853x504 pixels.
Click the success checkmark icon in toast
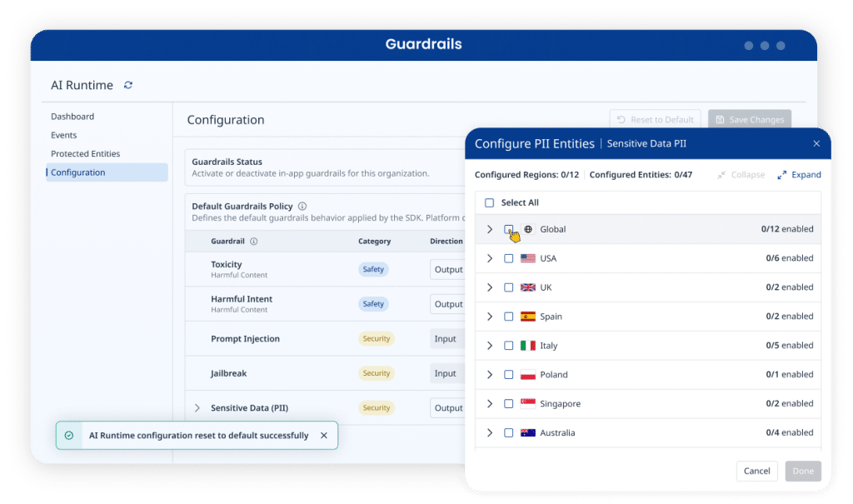click(x=69, y=436)
